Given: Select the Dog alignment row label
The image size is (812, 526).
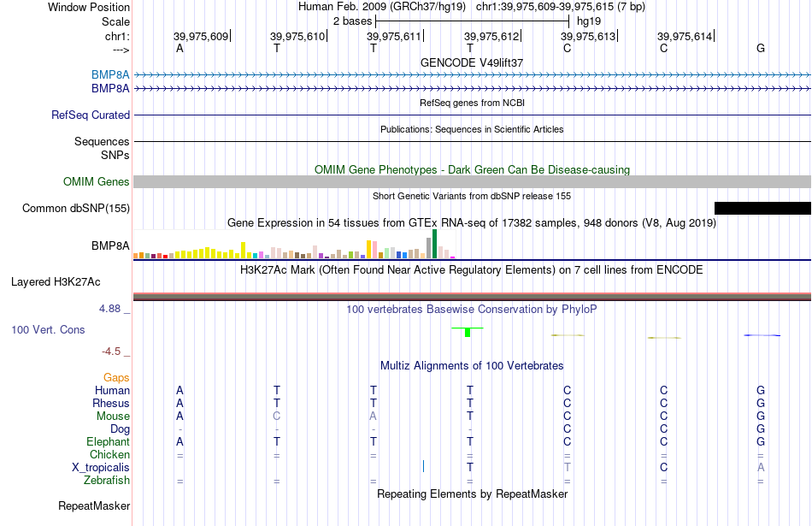Looking at the screenshot, I should point(121,429).
